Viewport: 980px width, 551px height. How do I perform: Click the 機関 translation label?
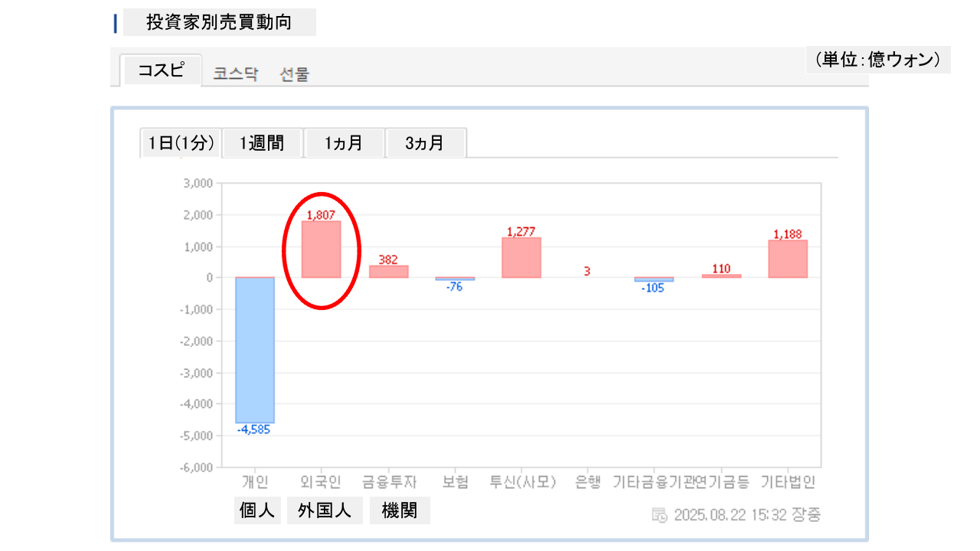pyautogui.click(x=400, y=510)
